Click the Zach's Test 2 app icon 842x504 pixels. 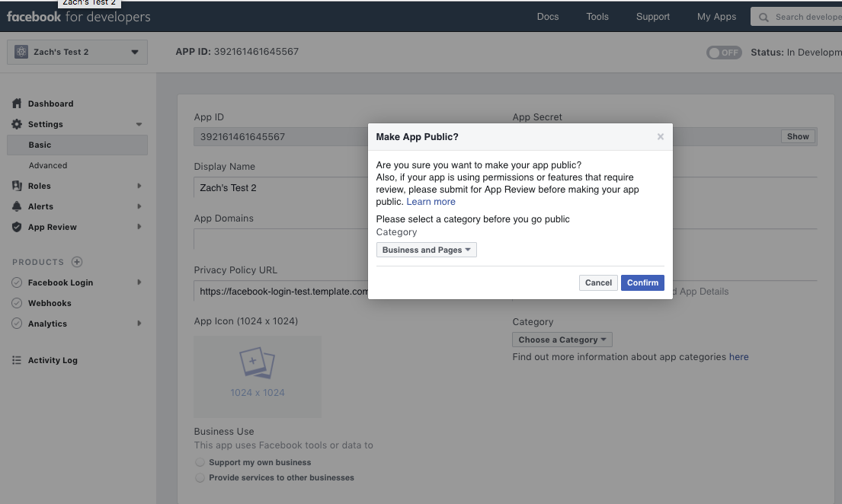[x=21, y=52]
